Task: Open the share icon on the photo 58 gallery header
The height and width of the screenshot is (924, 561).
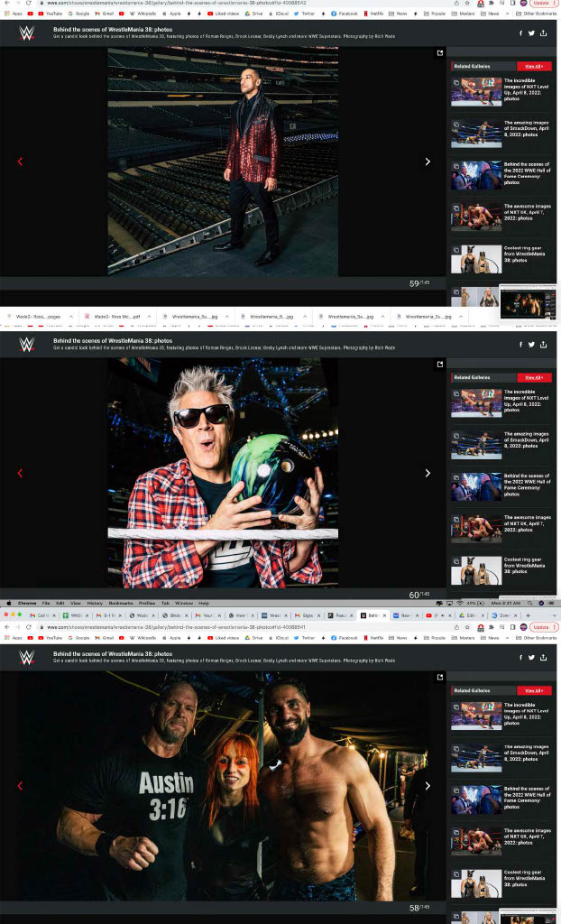Action: [x=543, y=657]
